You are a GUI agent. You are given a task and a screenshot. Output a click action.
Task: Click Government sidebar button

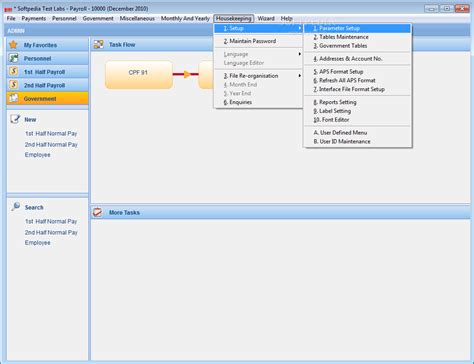(x=47, y=98)
